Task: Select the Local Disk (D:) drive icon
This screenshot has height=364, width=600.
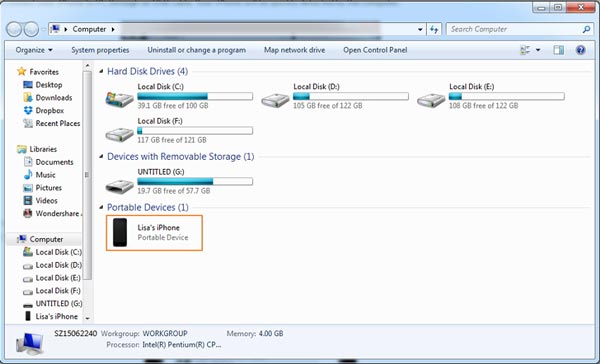Action: (x=275, y=100)
